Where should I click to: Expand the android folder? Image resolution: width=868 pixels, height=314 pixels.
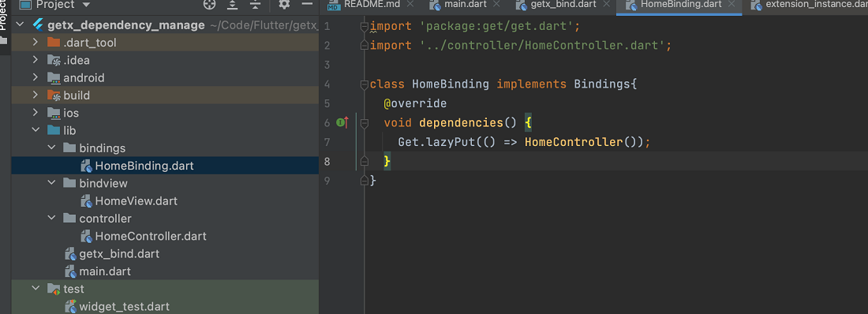[36, 77]
